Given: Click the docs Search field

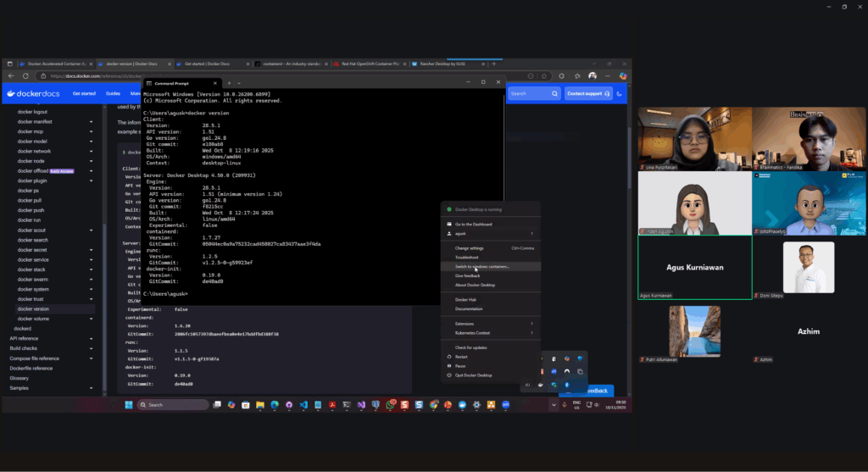Looking at the screenshot, I should coord(534,93).
